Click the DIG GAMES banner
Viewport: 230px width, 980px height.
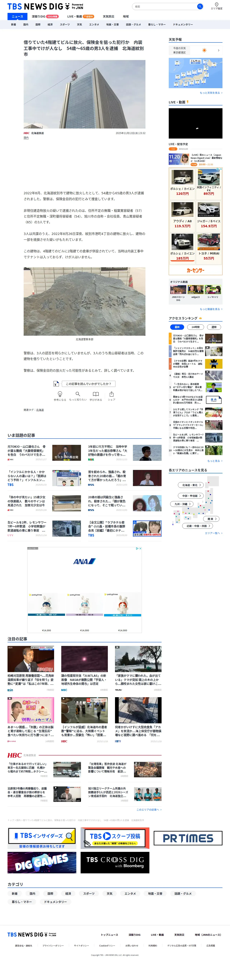42,862
